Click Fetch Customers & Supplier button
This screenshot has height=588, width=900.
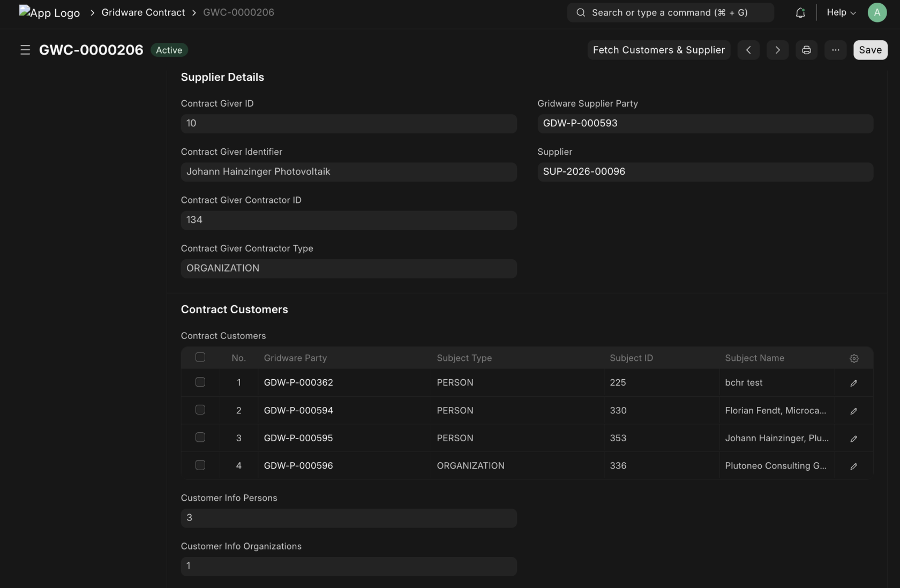click(659, 50)
